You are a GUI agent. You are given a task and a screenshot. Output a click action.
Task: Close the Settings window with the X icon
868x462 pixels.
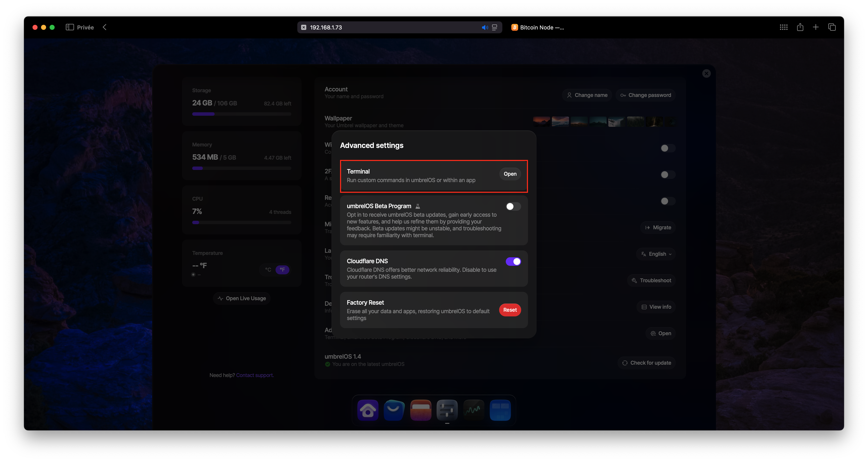coord(706,73)
